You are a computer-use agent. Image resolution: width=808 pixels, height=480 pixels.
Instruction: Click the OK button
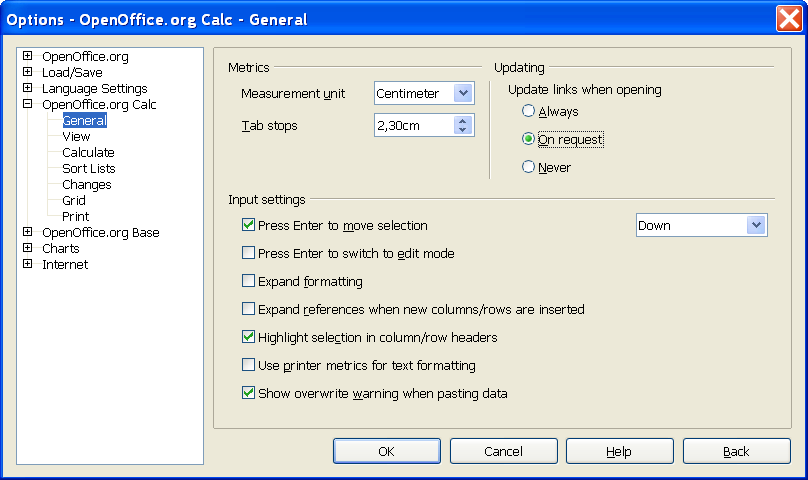click(386, 451)
